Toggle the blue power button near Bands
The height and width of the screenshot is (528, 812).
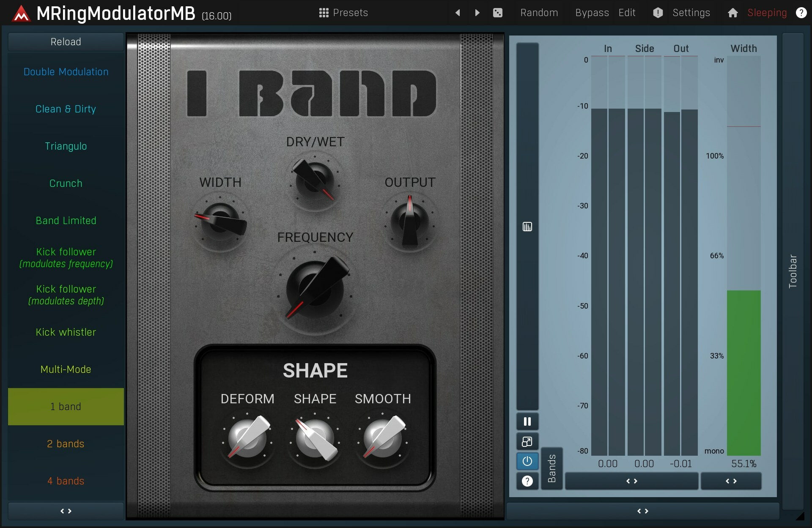click(527, 461)
